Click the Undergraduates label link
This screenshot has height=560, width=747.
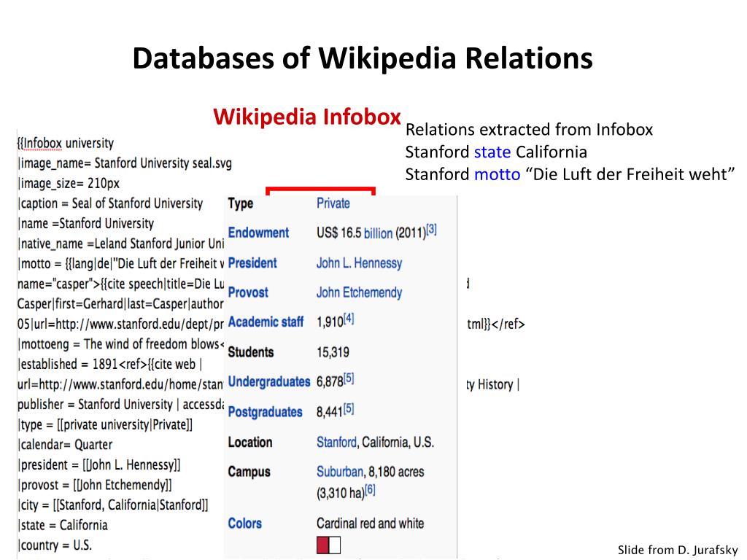click(x=269, y=382)
